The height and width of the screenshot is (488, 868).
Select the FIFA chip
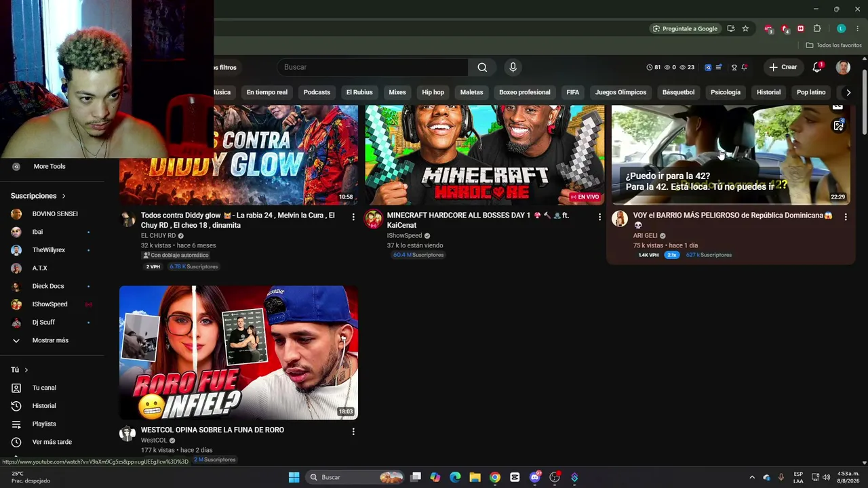click(x=573, y=92)
